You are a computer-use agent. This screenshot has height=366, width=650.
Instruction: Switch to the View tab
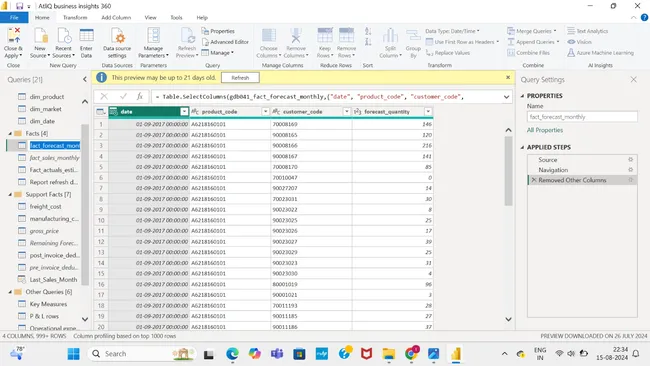click(x=150, y=17)
